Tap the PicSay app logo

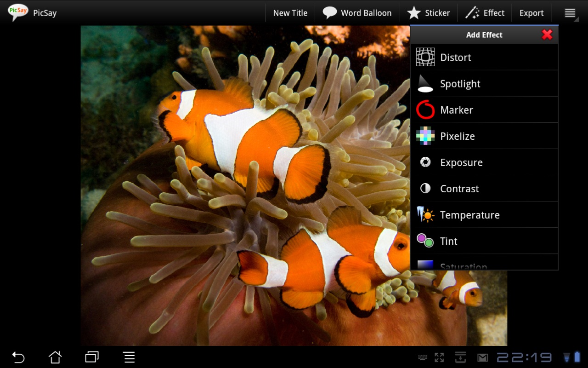click(x=18, y=12)
